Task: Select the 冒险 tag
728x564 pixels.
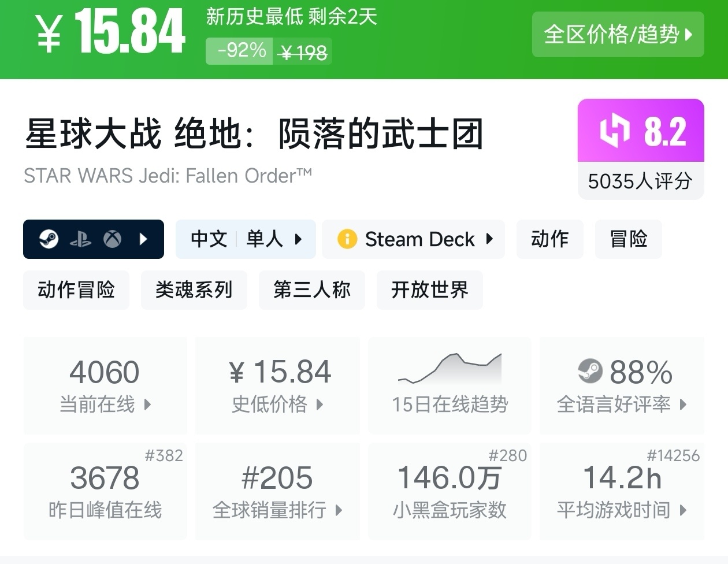Action: click(629, 239)
